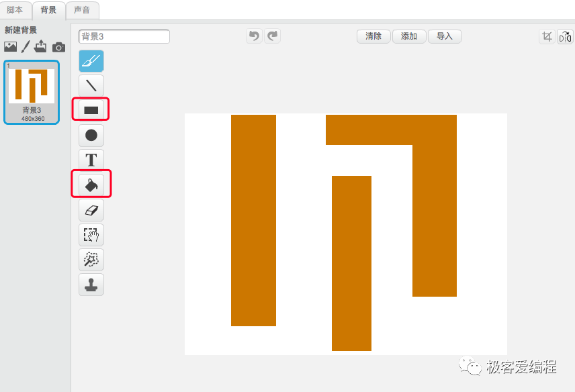Choose backdrop from library icon
The image size is (575, 392).
coord(11,46)
